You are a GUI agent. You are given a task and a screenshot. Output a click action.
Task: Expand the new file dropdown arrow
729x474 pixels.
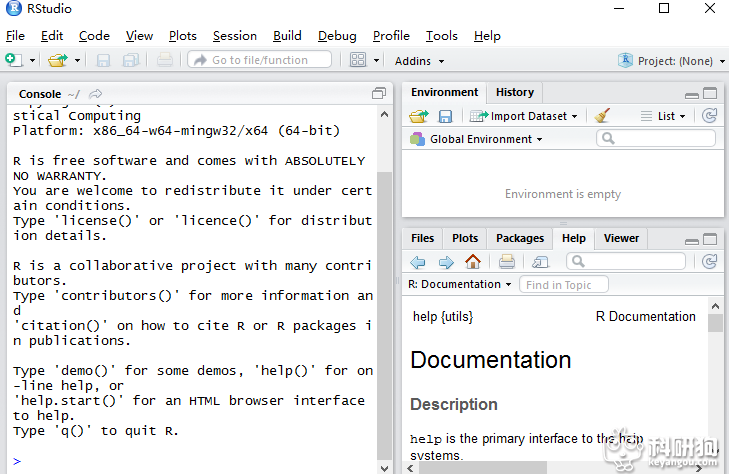(32, 60)
